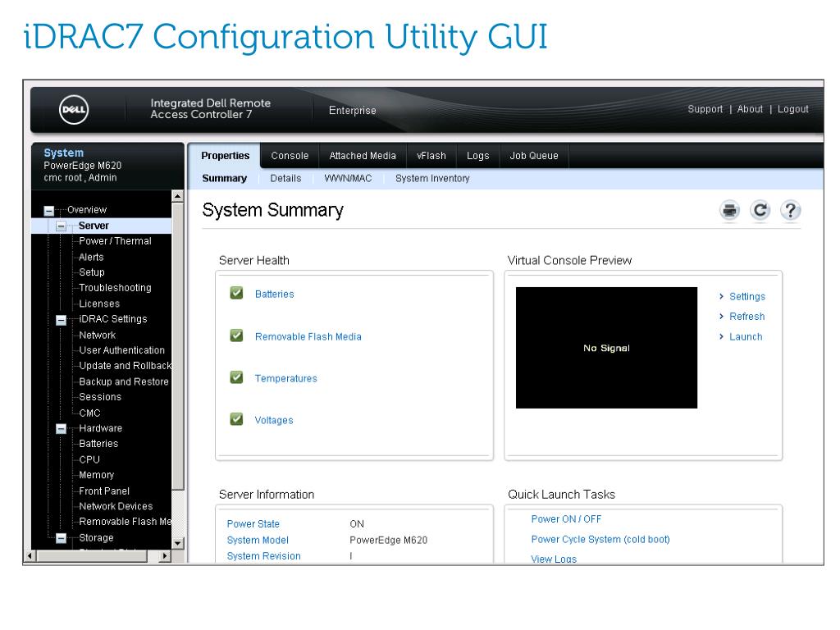Click the arrow beside Launch link
This screenshot has height=630, width=840.
pos(722,336)
